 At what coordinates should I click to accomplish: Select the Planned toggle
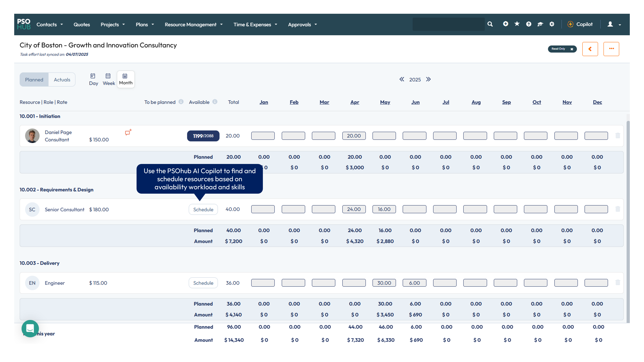pos(34,80)
